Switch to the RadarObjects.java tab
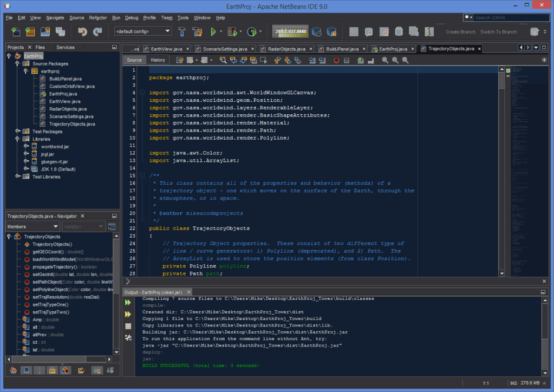Image resolution: width=554 pixels, height=392 pixels. point(286,49)
